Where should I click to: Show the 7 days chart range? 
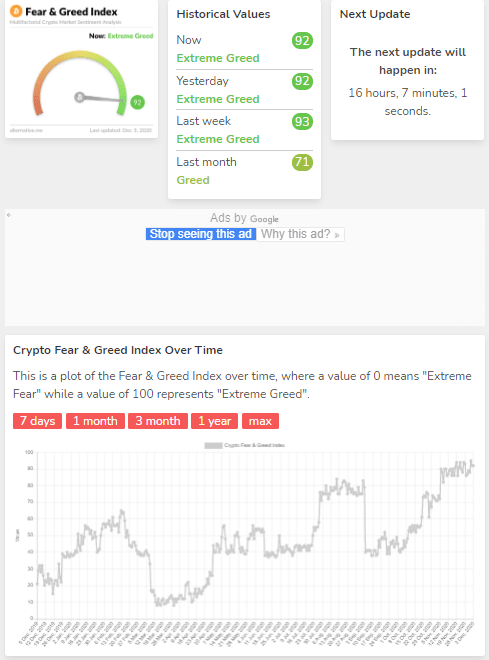[x=37, y=421]
